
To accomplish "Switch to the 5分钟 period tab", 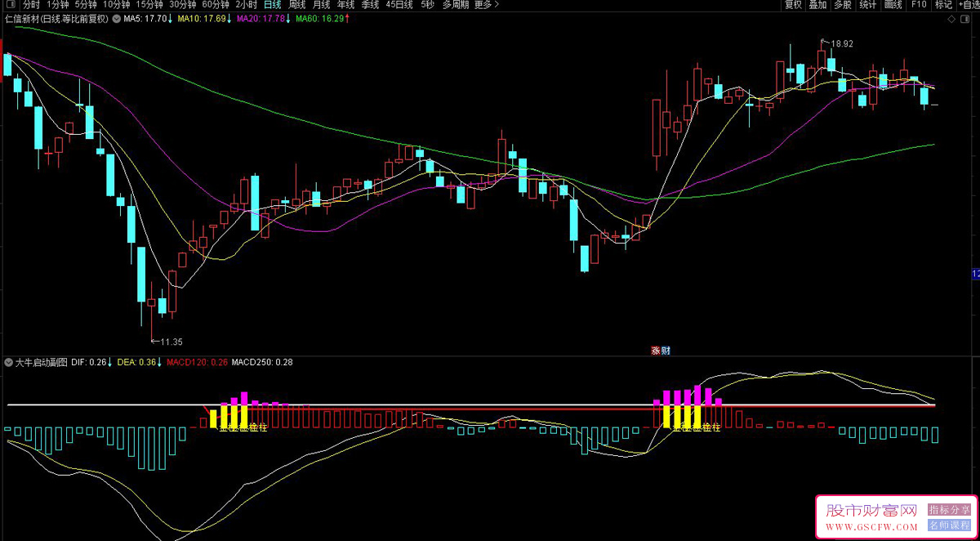I will point(85,5).
